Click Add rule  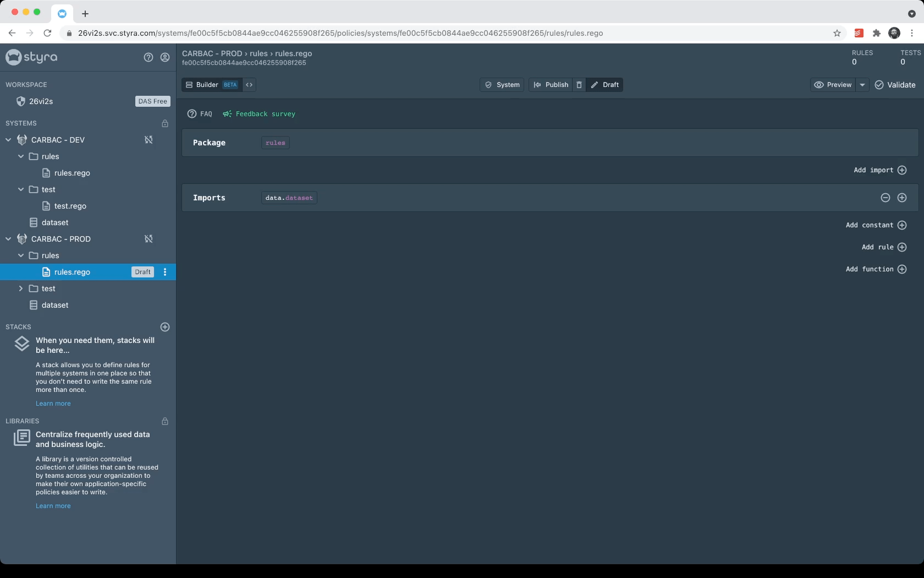tap(884, 247)
